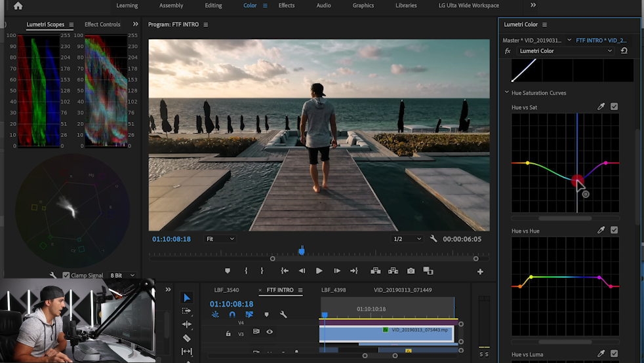Reset the Lumetri Color effect
Viewport: 644px width, 363px height.
pyautogui.click(x=624, y=50)
